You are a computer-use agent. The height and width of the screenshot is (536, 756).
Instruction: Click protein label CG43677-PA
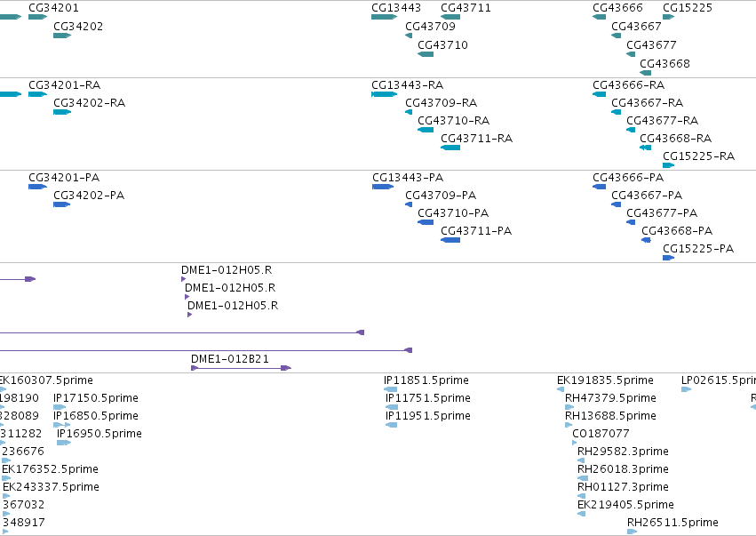click(662, 213)
